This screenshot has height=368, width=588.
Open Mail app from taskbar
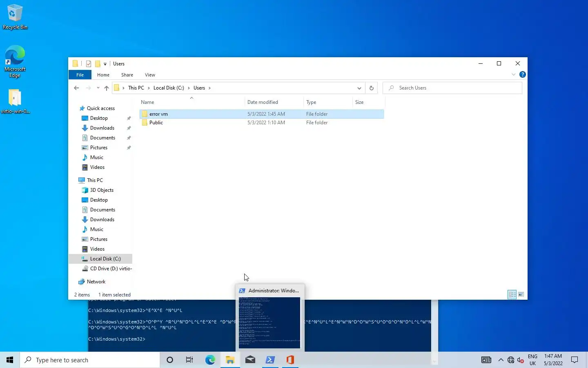point(250,360)
